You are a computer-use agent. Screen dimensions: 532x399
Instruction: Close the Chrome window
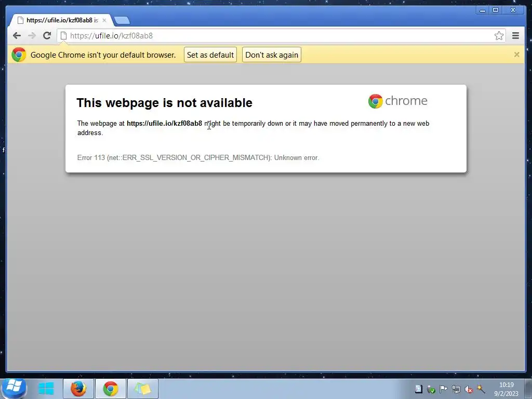513,10
